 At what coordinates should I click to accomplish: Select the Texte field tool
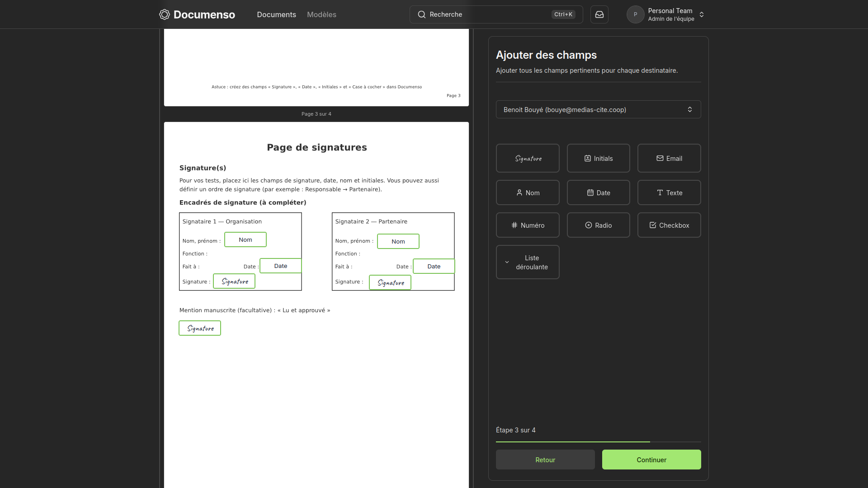click(669, 192)
